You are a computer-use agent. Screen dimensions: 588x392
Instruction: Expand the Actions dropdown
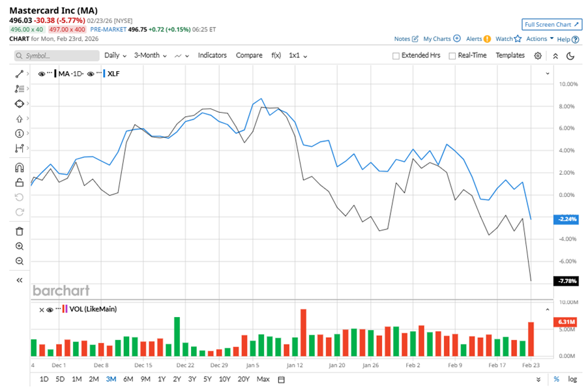point(540,38)
